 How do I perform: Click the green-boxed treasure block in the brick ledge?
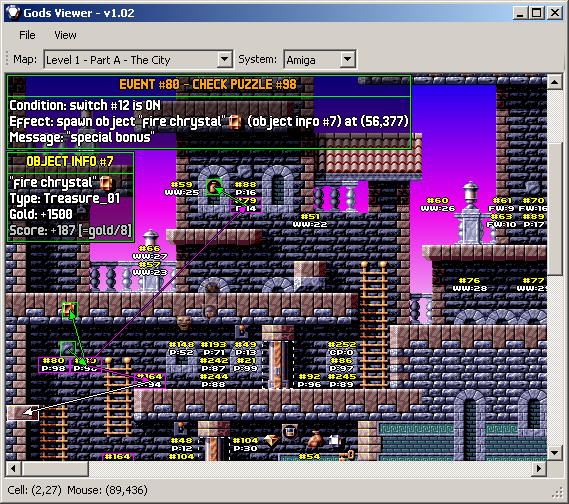70,310
